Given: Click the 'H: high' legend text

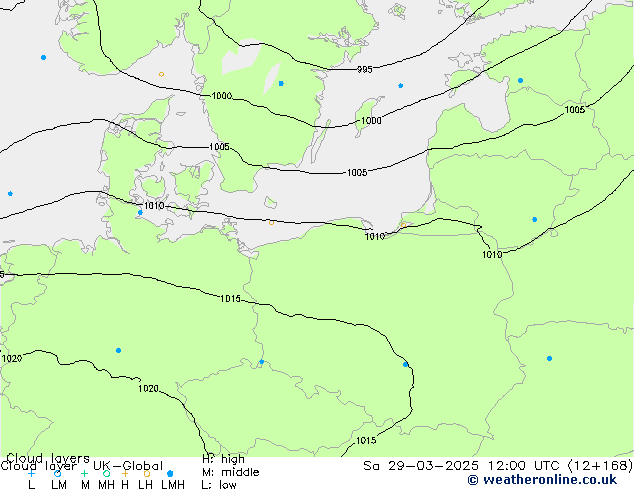Looking at the screenshot, I should click(223, 459).
